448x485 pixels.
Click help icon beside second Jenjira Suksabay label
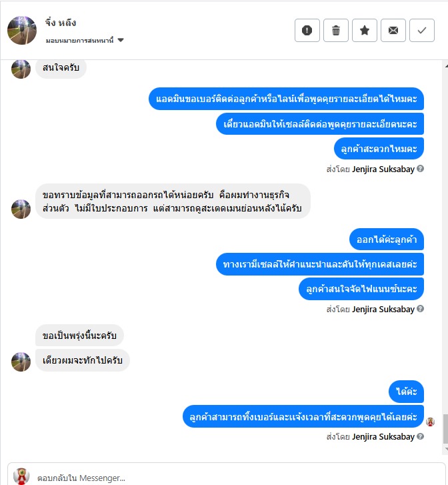(420, 309)
